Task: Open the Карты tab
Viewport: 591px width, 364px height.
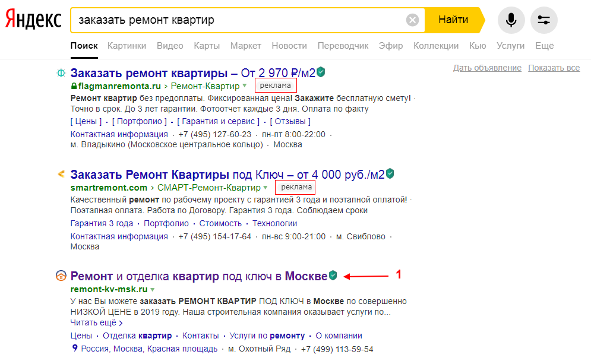Action: pyautogui.click(x=207, y=46)
